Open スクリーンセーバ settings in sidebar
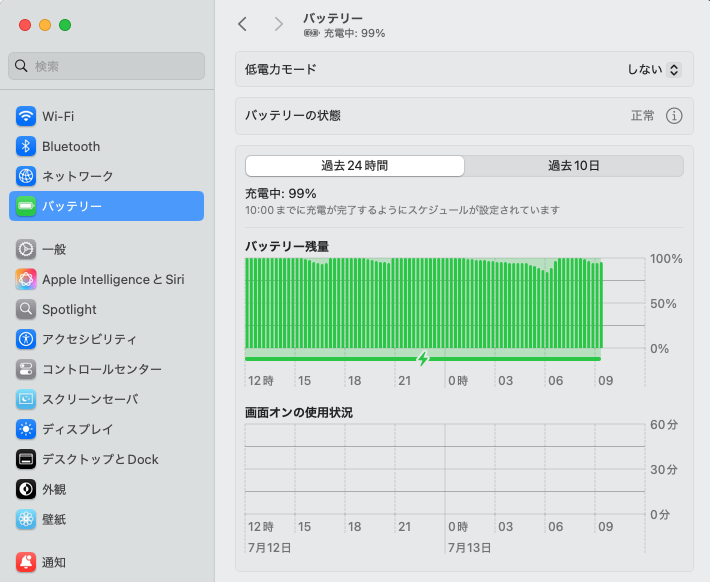This screenshot has height=582, width=710. pyautogui.click(x=90, y=400)
